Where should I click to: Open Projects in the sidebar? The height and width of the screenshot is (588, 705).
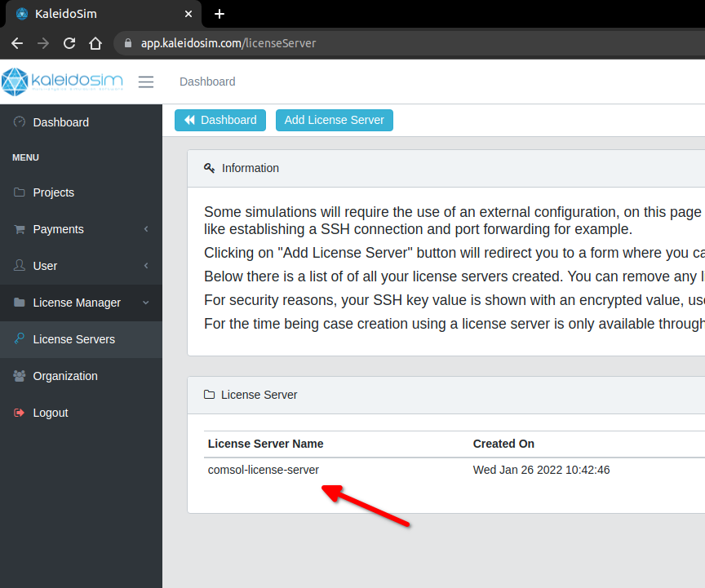pos(81,192)
